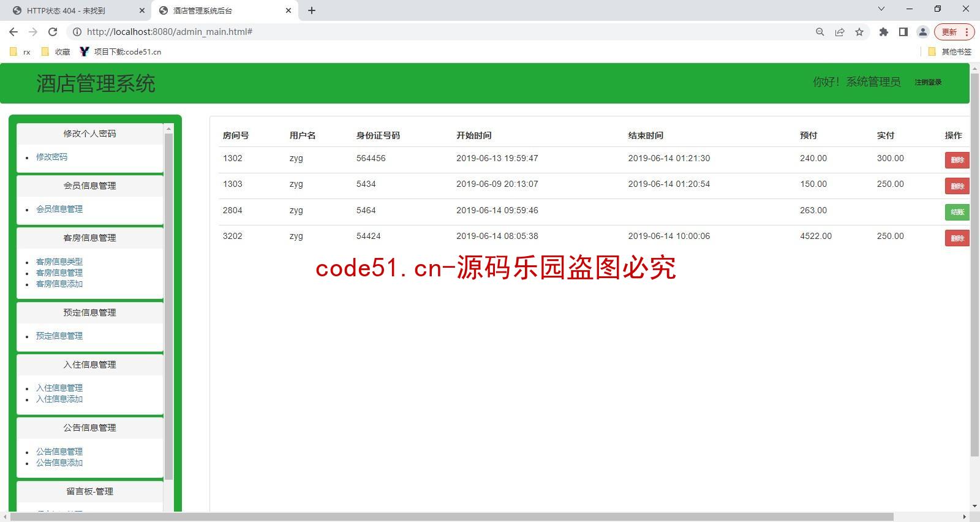Viewport: 980px width, 522px height.
Task: Open the 预定信息管理 link
Action: click(x=59, y=336)
